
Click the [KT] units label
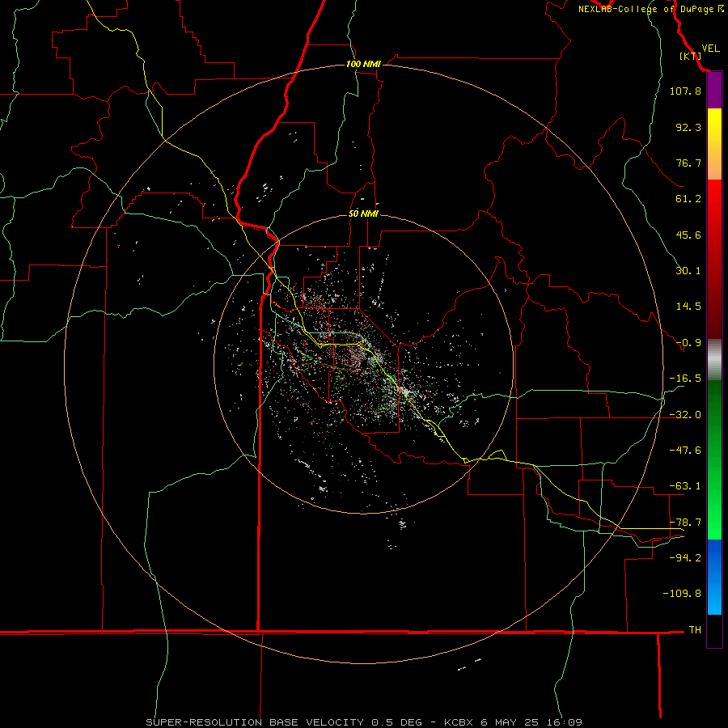coord(690,56)
